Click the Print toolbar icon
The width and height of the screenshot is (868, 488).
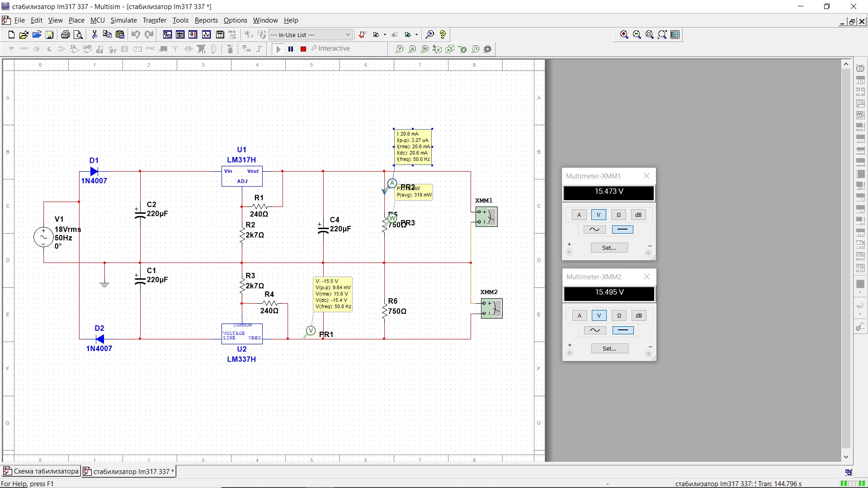coord(66,35)
